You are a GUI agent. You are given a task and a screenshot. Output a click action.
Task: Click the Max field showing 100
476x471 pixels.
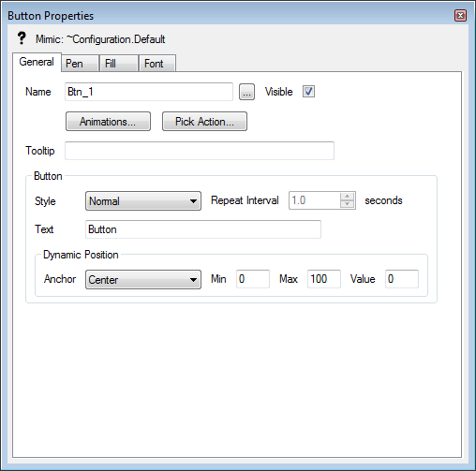coord(324,279)
